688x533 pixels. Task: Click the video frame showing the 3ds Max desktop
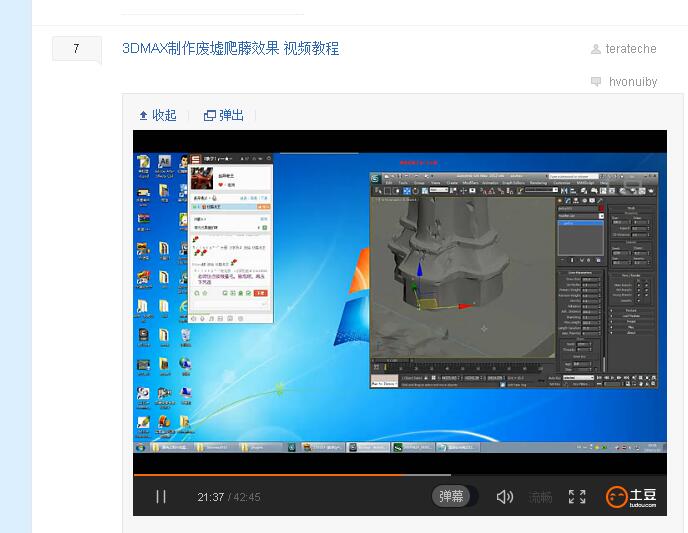click(x=400, y=302)
